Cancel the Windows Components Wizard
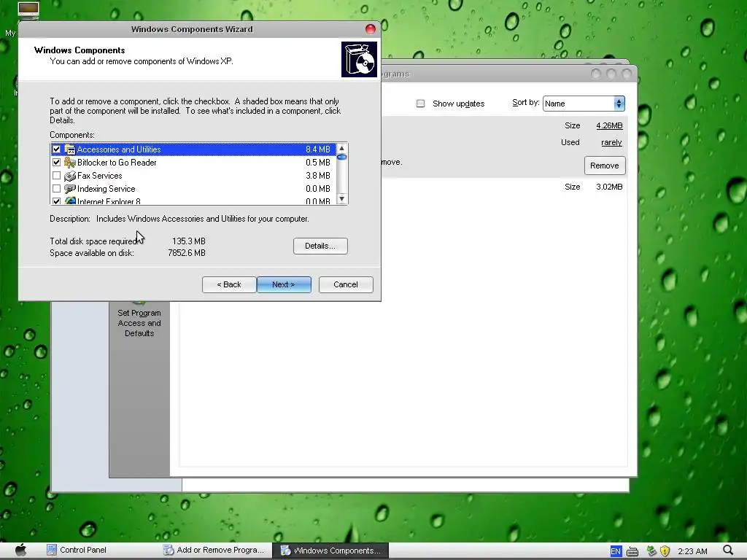 click(x=346, y=285)
